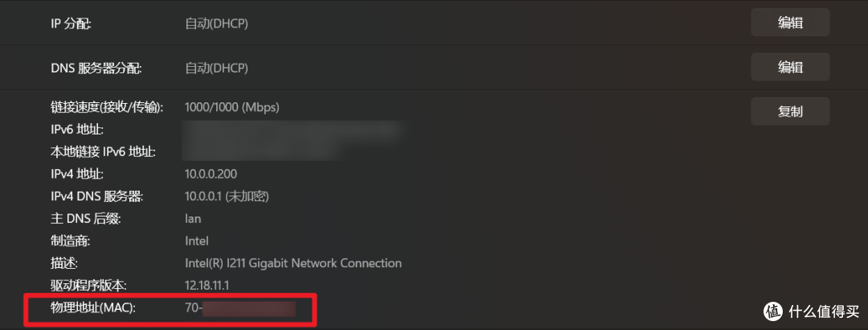This screenshot has height=330, width=868.
Task: Click the 制造商 value Intel
Action: coord(197,241)
